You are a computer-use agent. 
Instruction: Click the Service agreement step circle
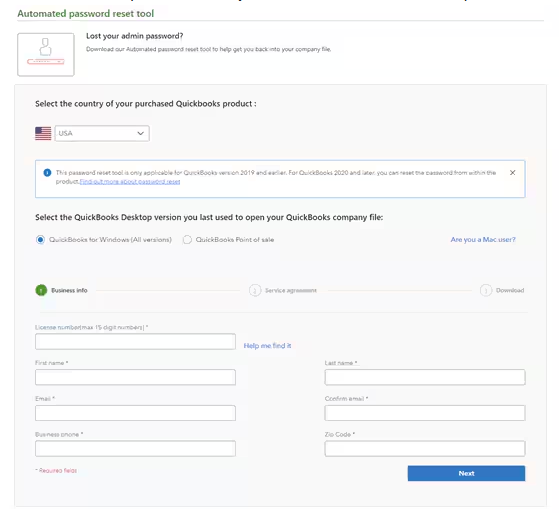click(255, 290)
